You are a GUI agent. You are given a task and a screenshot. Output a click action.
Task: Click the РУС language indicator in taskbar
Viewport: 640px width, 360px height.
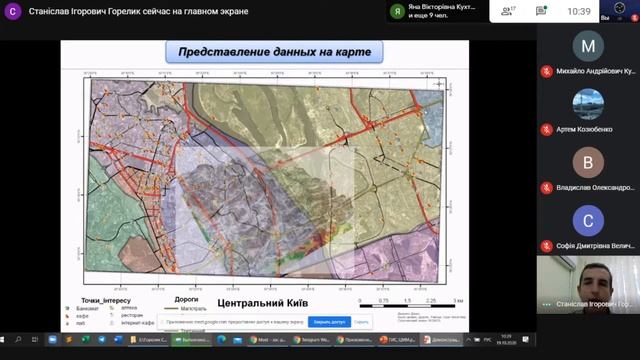487,340
